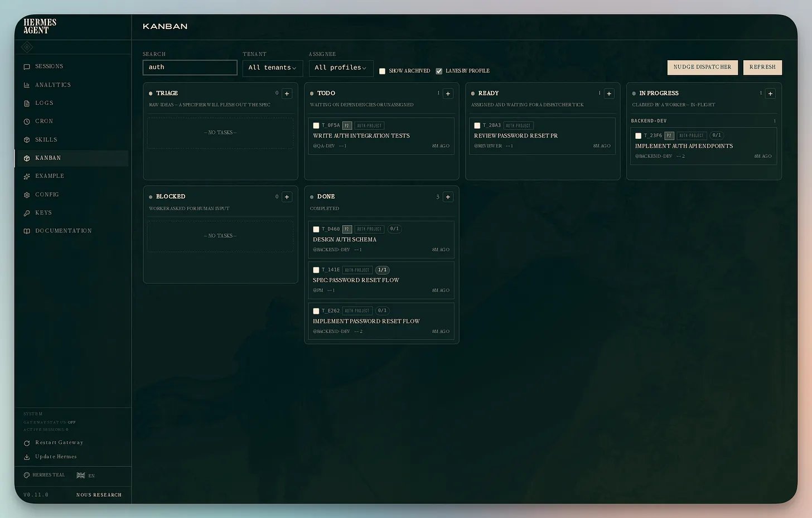The image size is (812, 518).
Task: Open the Design Auth Schema card
Action: point(381,240)
